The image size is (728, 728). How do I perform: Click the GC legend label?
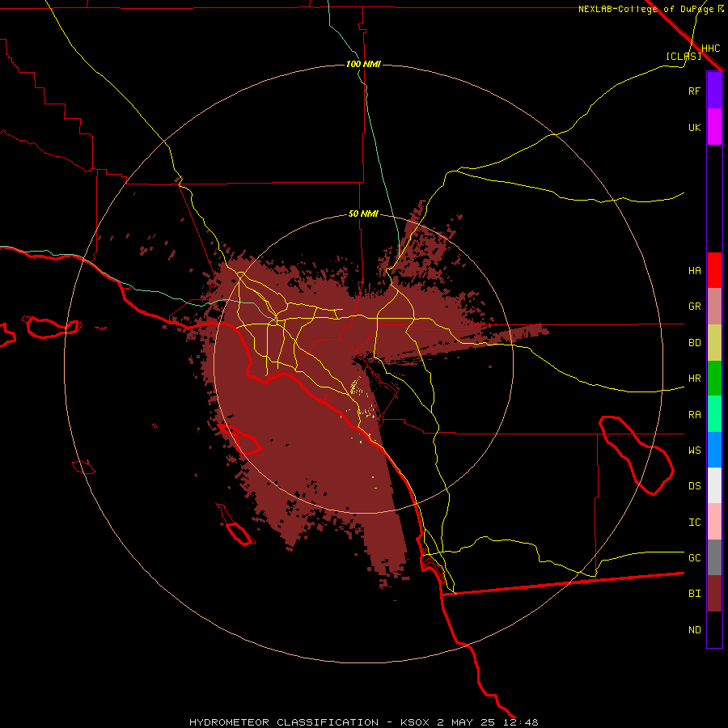point(695,558)
